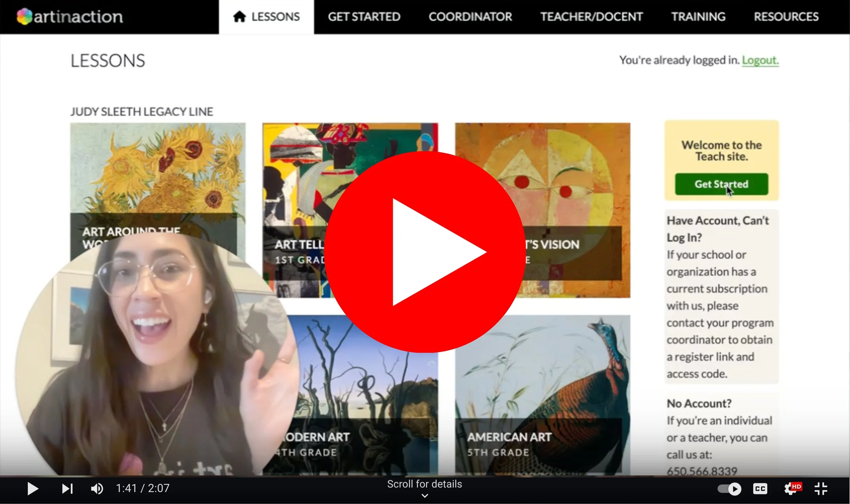Screen dimensions: 850x504
Task: Click the JUDY SLEETH LEGACY LINE heading
Action: 141,111
